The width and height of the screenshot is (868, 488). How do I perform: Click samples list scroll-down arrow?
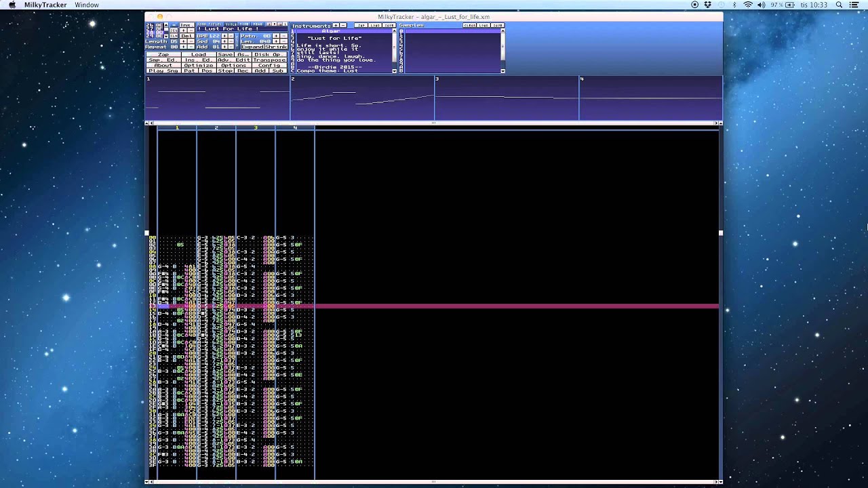tap(502, 71)
